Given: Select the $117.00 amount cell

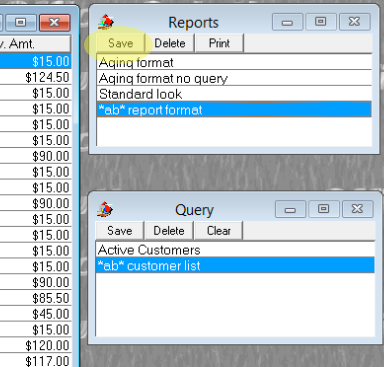Looking at the screenshot, I should pos(35,361).
